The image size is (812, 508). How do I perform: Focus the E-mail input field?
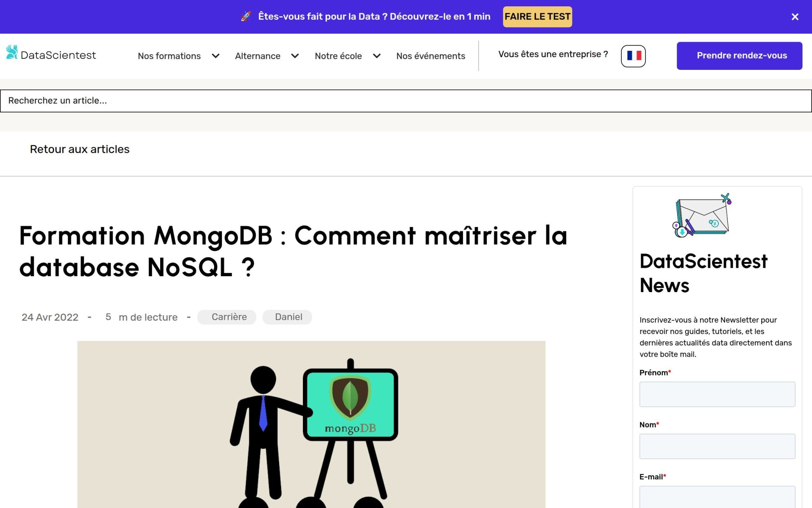click(717, 497)
